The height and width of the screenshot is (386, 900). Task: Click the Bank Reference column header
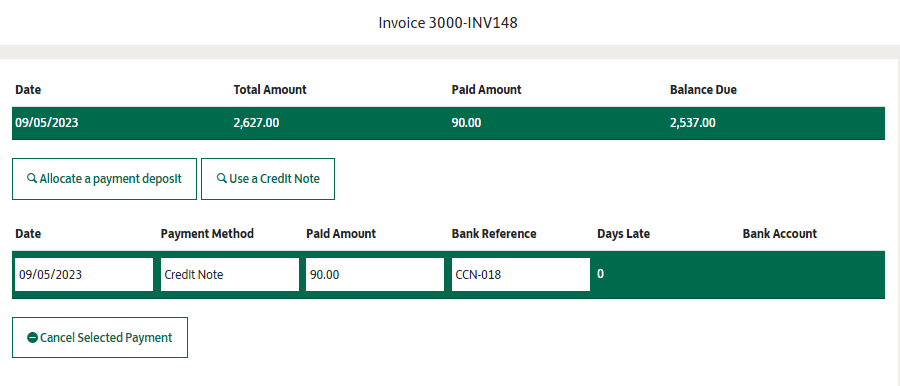tap(494, 234)
